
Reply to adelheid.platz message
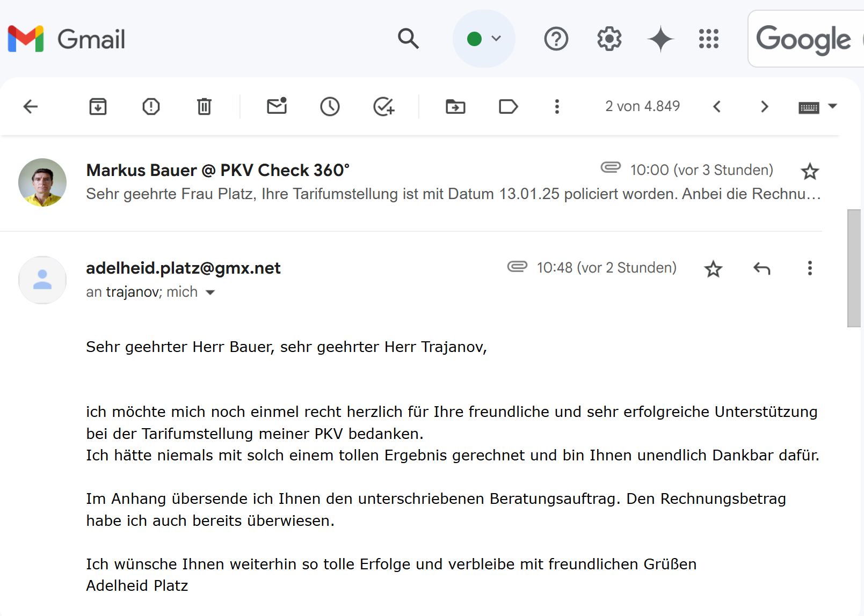[x=761, y=268]
